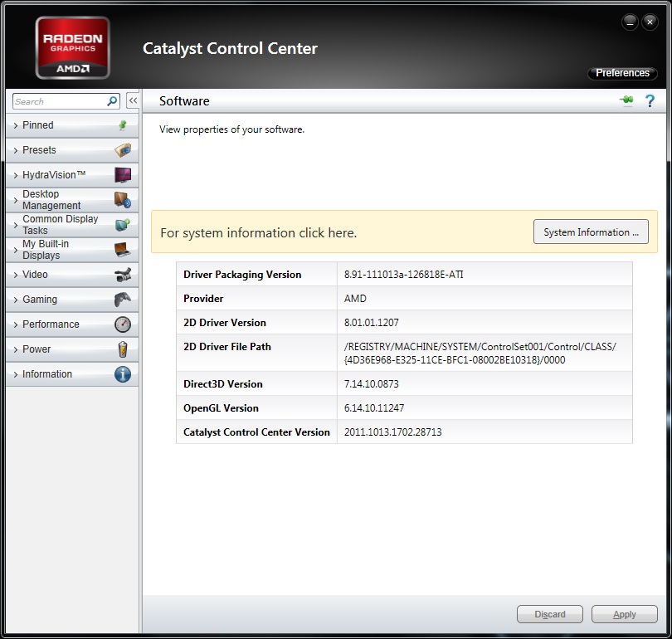This screenshot has height=639, width=672.
Task: Click the Video camcorder icon
Action: 123,275
